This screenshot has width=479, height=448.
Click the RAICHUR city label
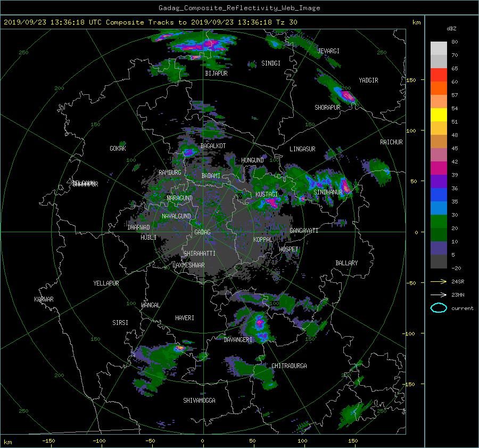click(x=391, y=142)
